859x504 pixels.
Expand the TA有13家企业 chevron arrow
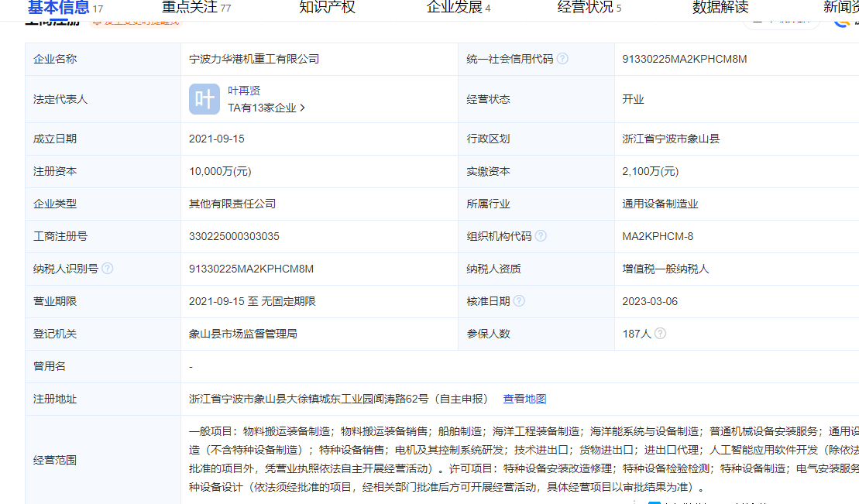[302, 108]
